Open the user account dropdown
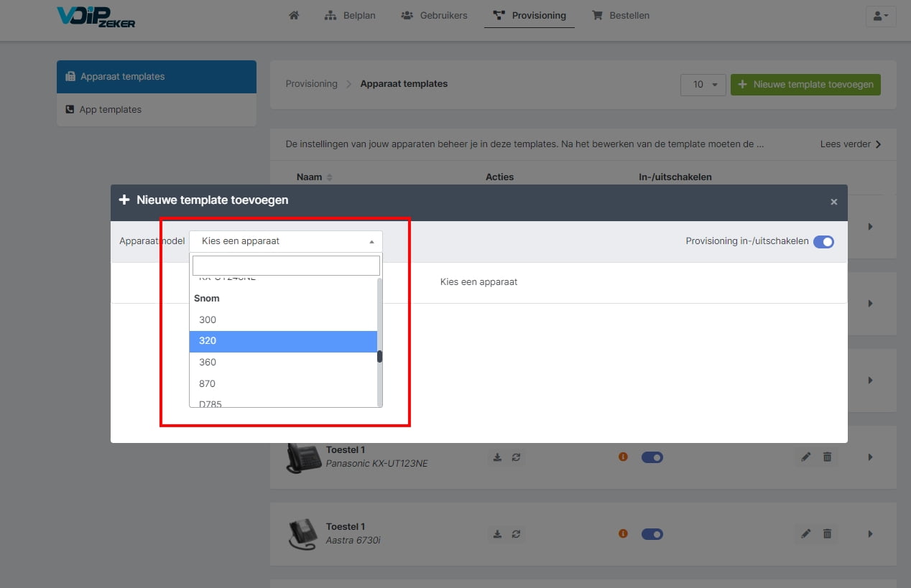Image resolution: width=911 pixels, height=588 pixels. point(881,16)
